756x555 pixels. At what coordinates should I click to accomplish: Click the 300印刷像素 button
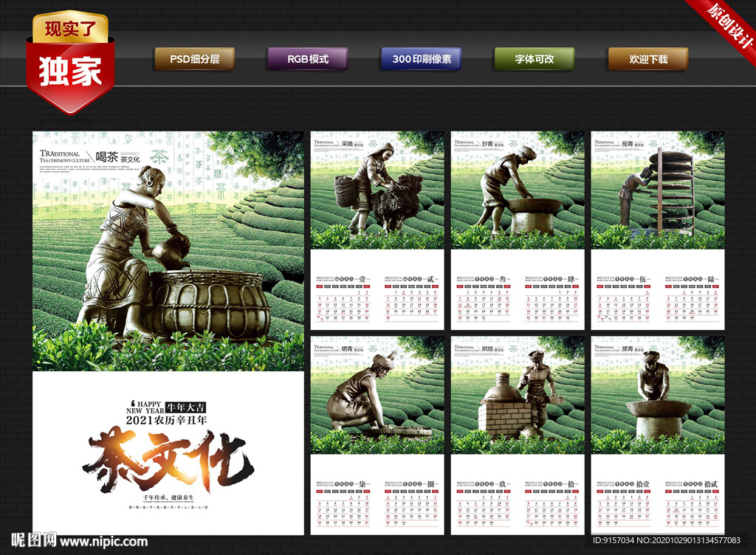422,59
